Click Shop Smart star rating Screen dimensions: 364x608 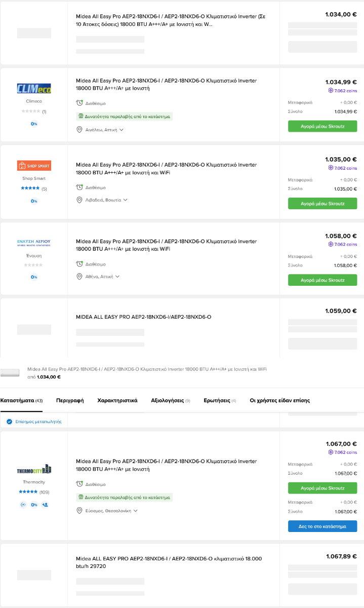click(x=30, y=188)
